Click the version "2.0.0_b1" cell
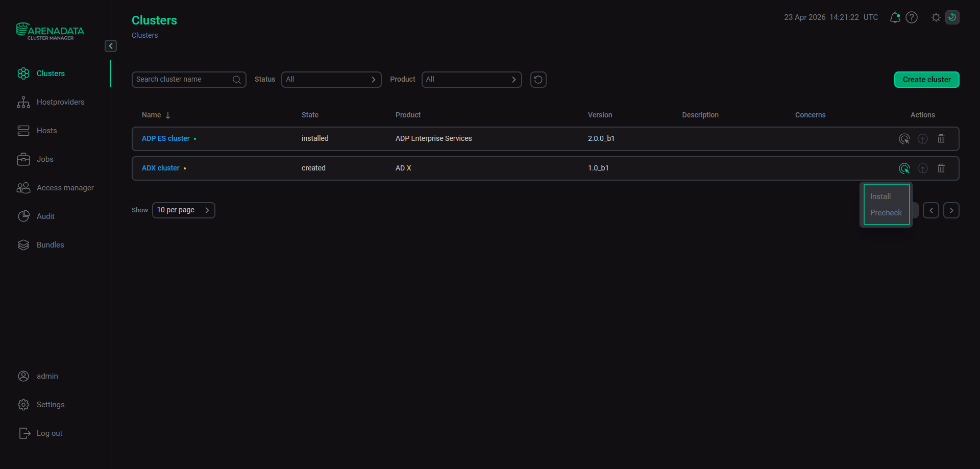The height and width of the screenshot is (469, 980). [601, 139]
